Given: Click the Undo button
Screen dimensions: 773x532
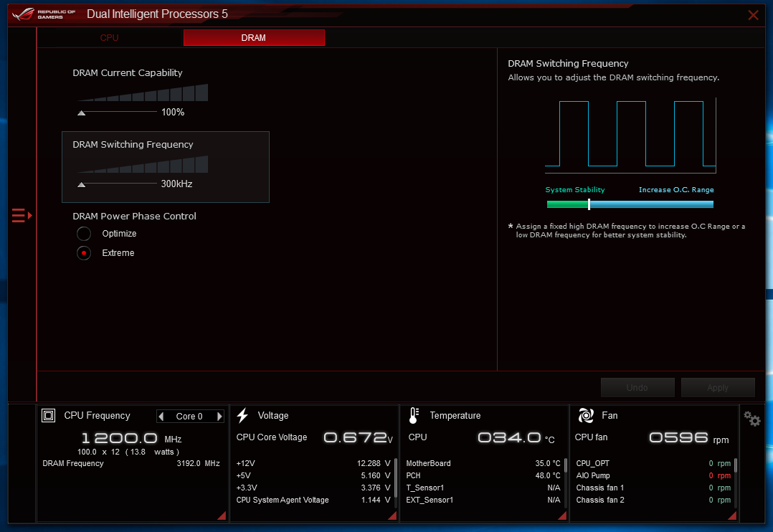Looking at the screenshot, I should click(x=637, y=388).
